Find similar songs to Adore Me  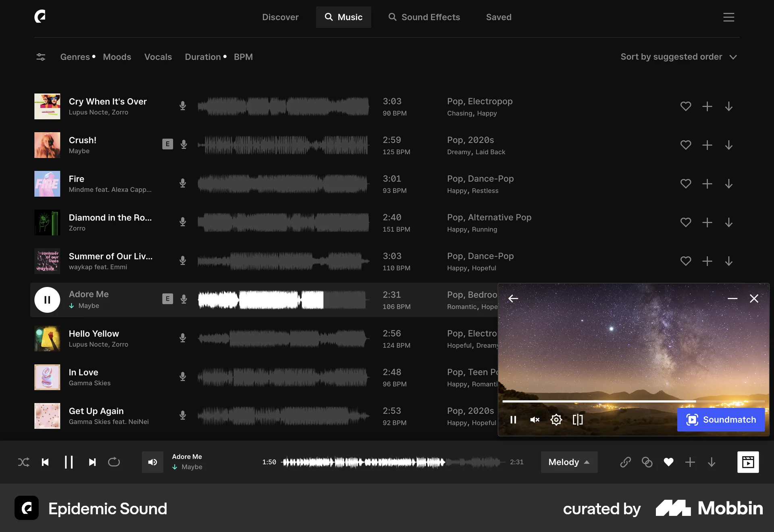pyautogui.click(x=647, y=462)
